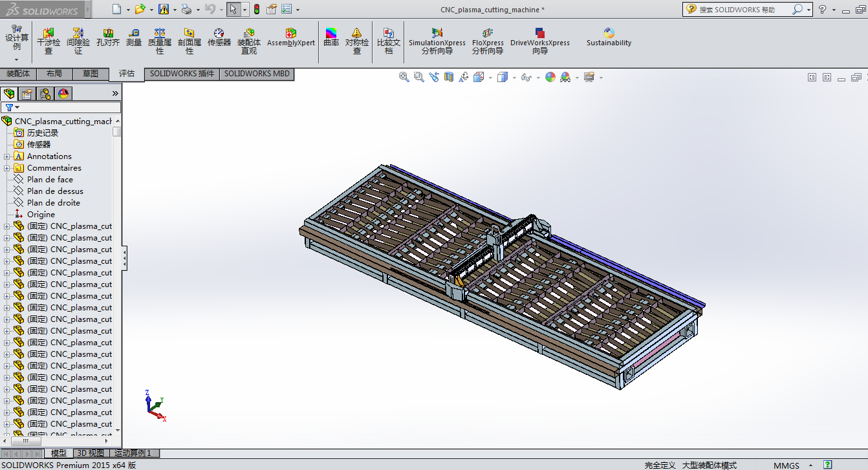Collapse the feature tree panel side handle
Screen dimensions: 868x470
coord(124,258)
